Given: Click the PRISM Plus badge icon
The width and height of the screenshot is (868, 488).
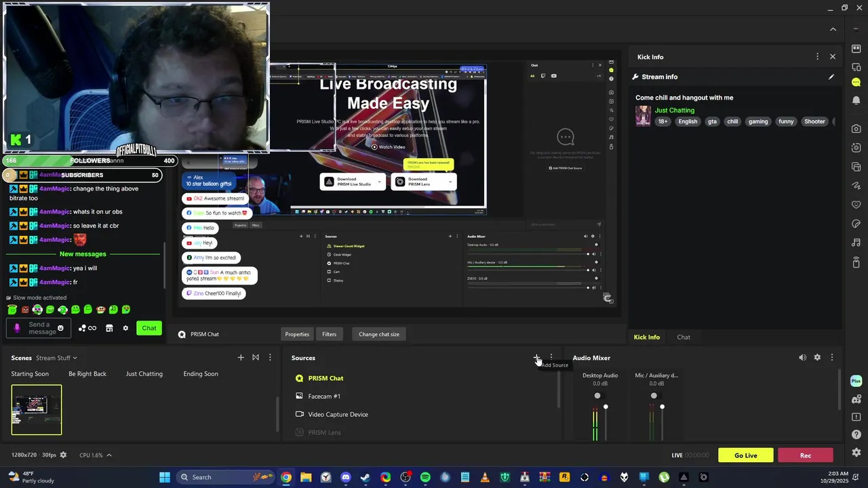Looking at the screenshot, I should click(856, 381).
